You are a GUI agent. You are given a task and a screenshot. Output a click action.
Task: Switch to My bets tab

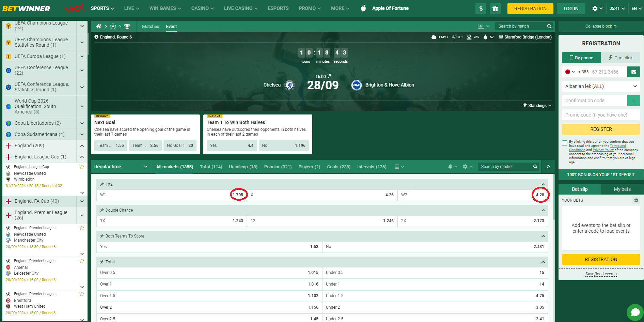pos(622,189)
